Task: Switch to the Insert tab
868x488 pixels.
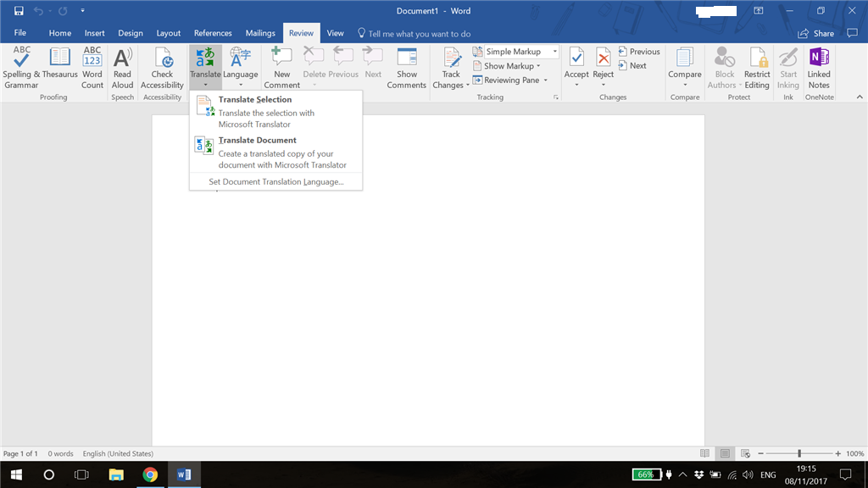Action: pyautogui.click(x=95, y=33)
